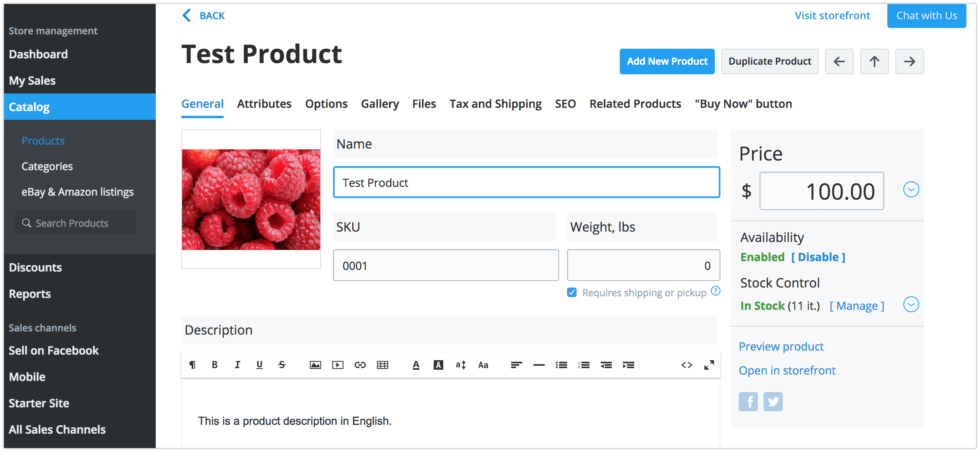980x452 pixels.
Task: Open the Preview product link
Action: (x=781, y=347)
